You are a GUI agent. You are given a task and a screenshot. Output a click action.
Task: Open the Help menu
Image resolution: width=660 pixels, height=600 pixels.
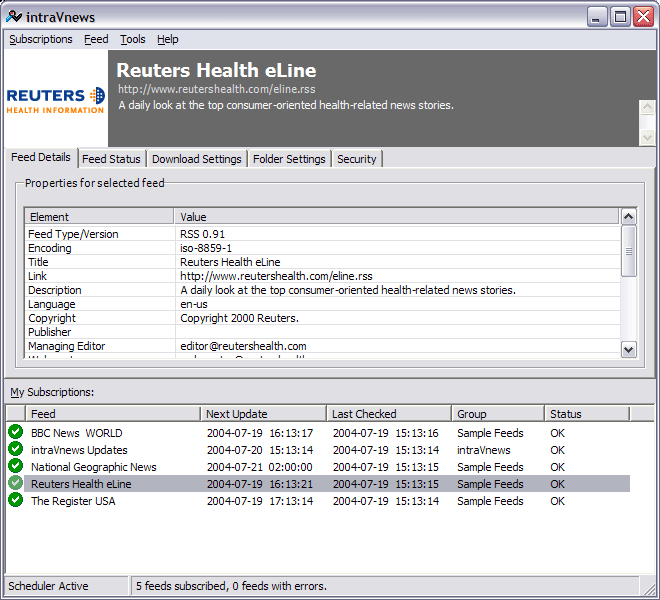[168, 39]
